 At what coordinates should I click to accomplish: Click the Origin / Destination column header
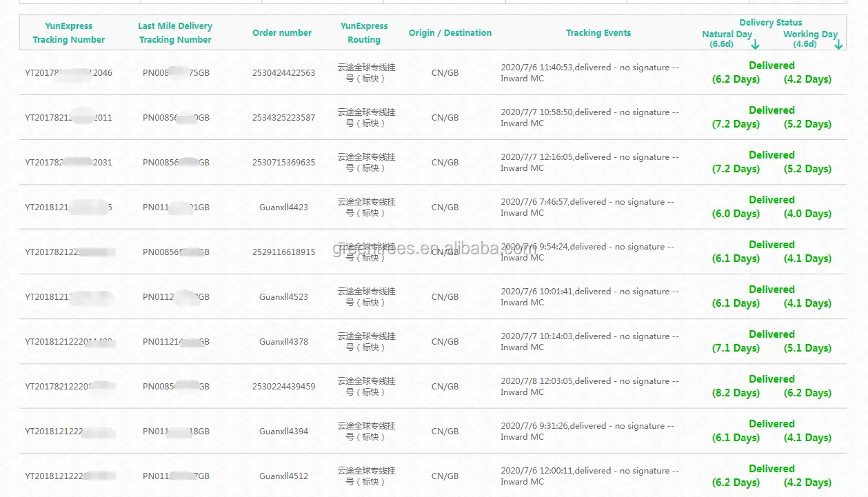(450, 32)
